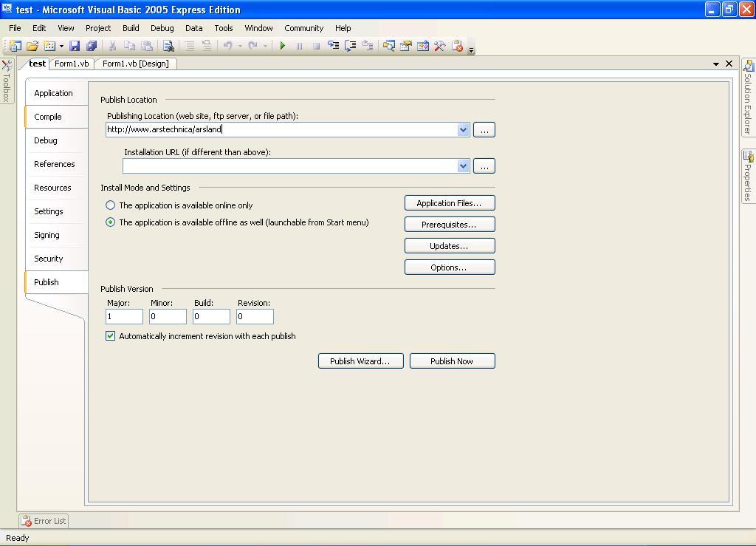Viewport: 756px width, 546px height.
Task: Click the Step Into toolbar icon
Action: [334, 46]
